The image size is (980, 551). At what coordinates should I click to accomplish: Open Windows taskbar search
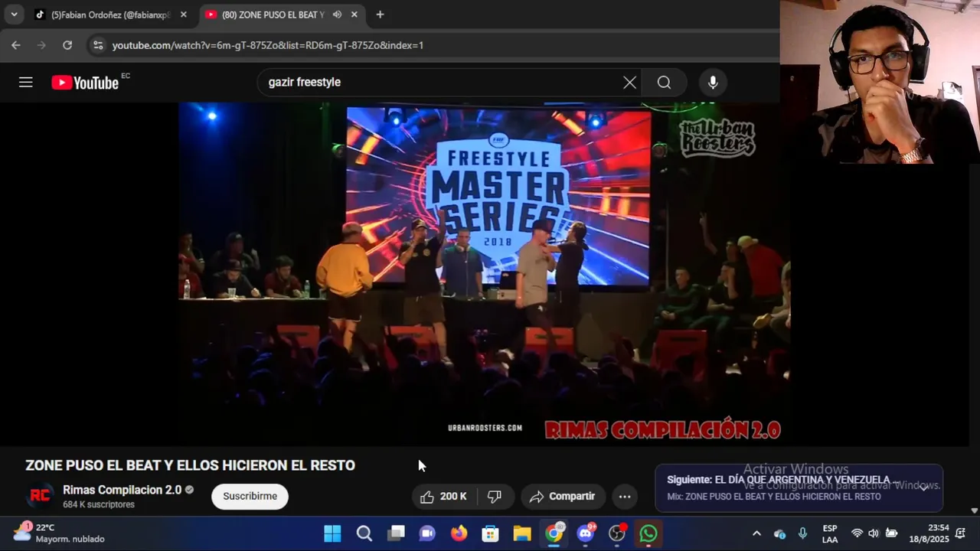[364, 533]
